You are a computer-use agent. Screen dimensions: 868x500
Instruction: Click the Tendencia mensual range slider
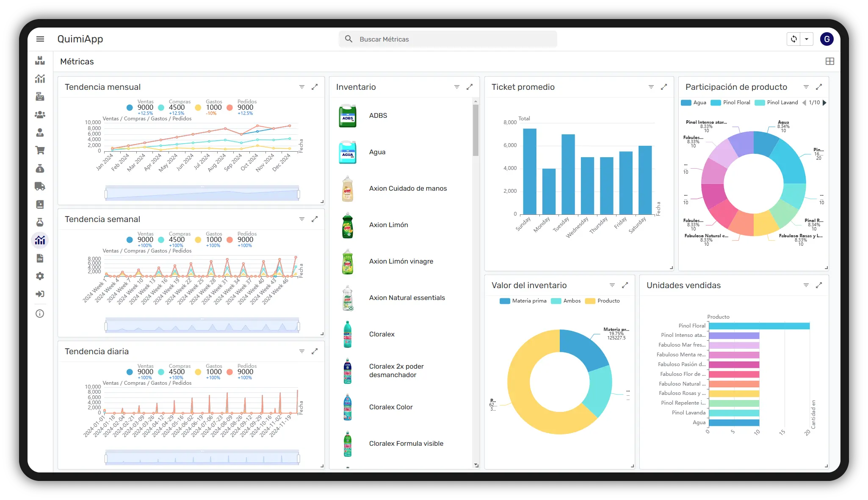pyautogui.click(x=202, y=194)
